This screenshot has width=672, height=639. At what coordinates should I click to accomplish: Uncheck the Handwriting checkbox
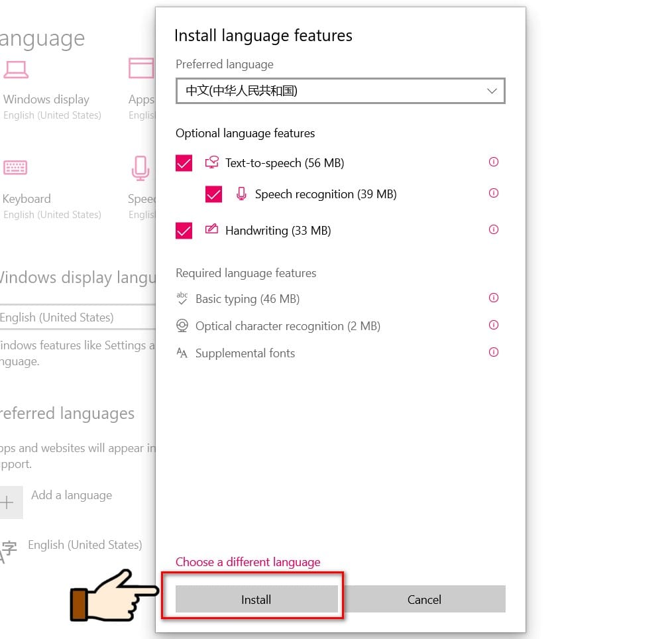[184, 231]
